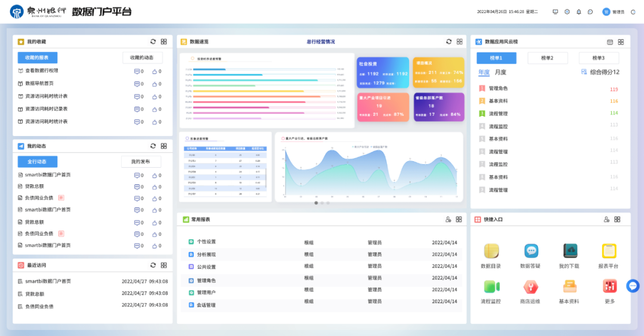Click 流程管理 ranked third in 风云榜
This screenshot has width=644, height=336.
click(498, 113)
